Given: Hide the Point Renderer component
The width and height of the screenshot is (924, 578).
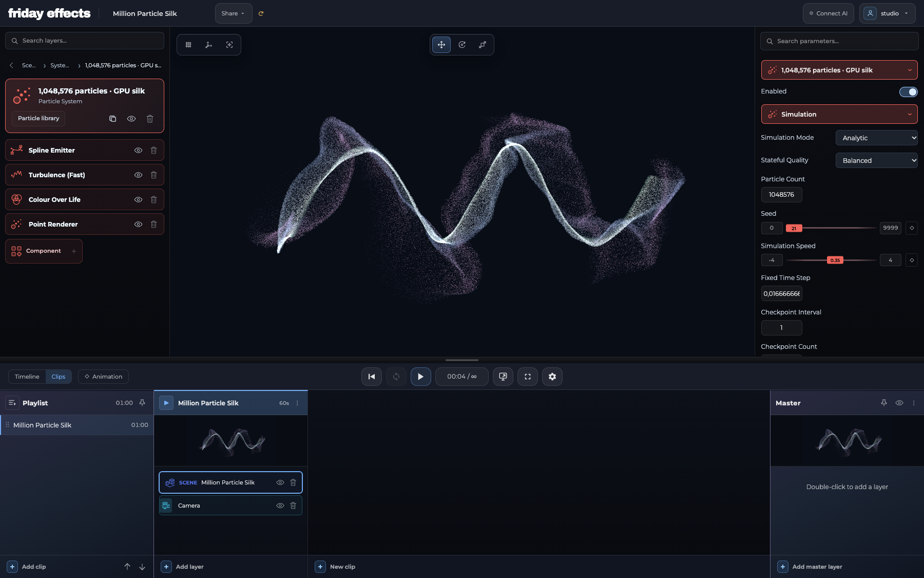Looking at the screenshot, I should tap(138, 225).
